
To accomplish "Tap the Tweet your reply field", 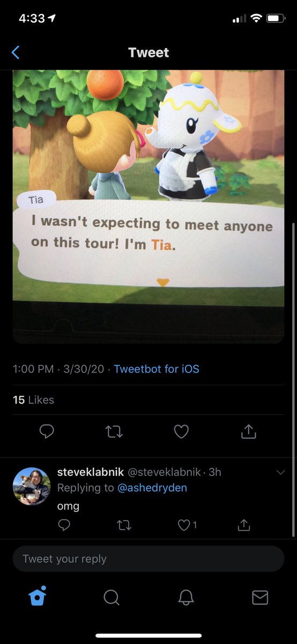I will pos(148,559).
